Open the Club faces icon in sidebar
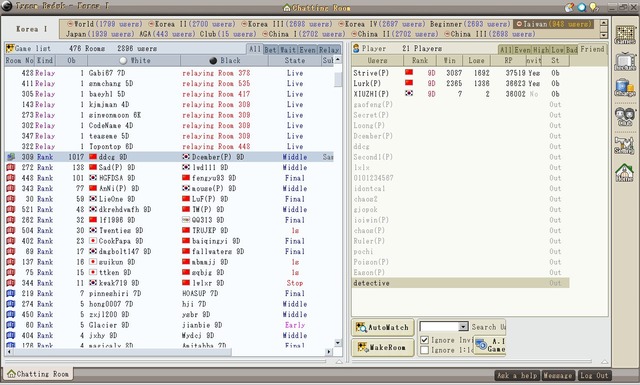Image resolution: width=640 pixels, height=385 pixels. 624,117
